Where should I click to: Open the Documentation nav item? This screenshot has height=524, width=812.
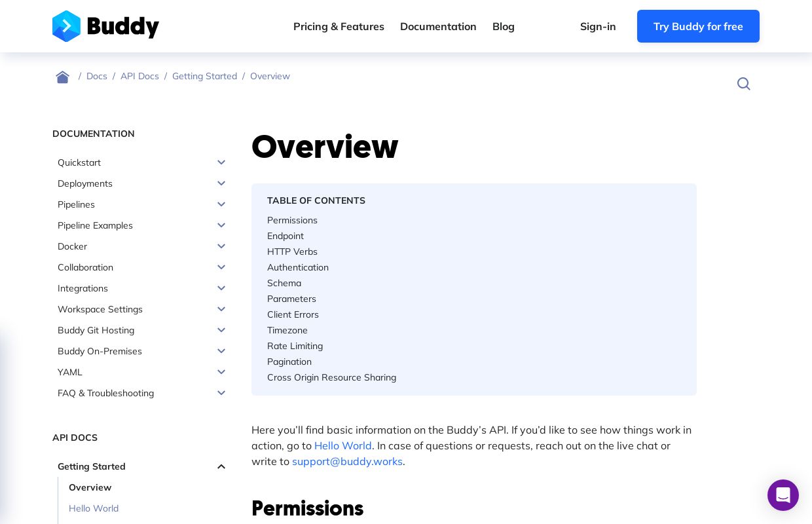coord(438,26)
